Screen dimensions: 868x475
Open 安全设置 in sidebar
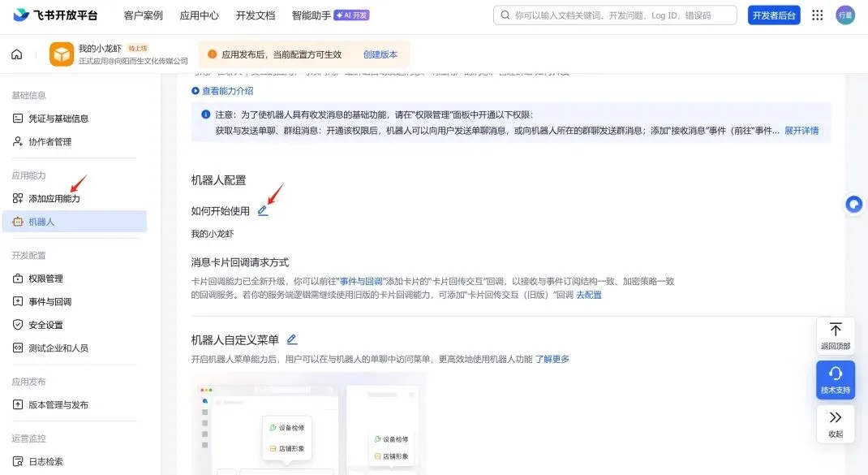pos(74,325)
